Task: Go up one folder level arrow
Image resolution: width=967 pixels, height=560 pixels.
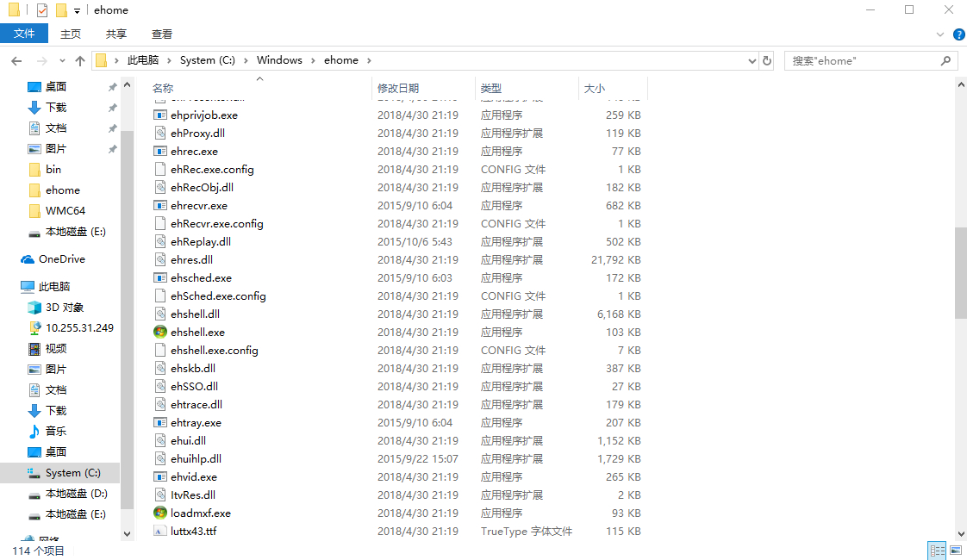Action: pyautogui.click(x=80, y=60)
